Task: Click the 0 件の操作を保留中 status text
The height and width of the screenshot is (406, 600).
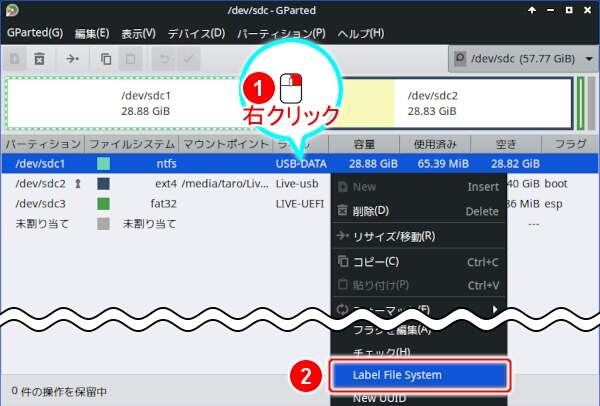Action: click(59, 391)
